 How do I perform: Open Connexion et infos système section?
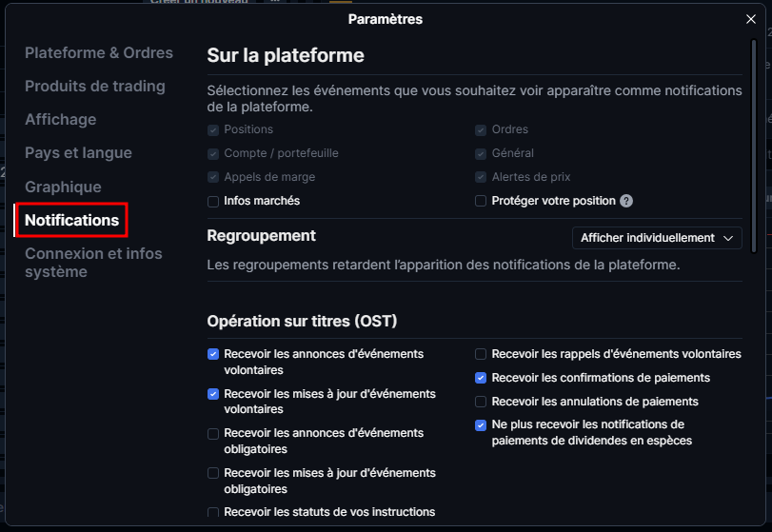coord(93,263)
